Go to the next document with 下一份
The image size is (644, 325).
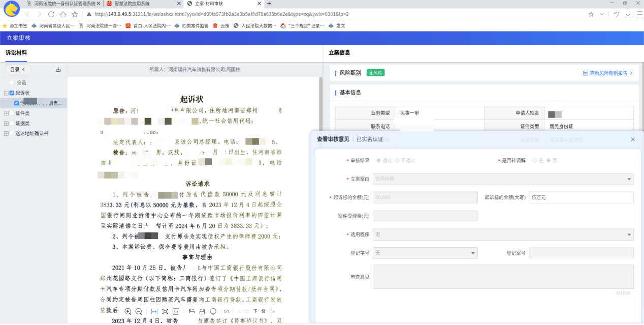[260, 311]
